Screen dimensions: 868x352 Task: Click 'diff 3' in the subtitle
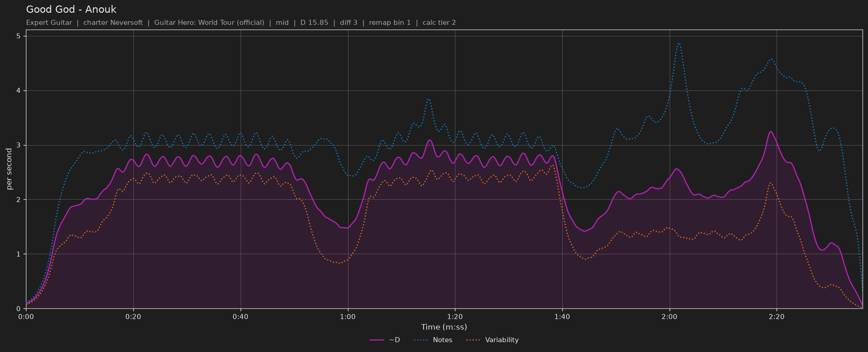click(x=348, y=23)
